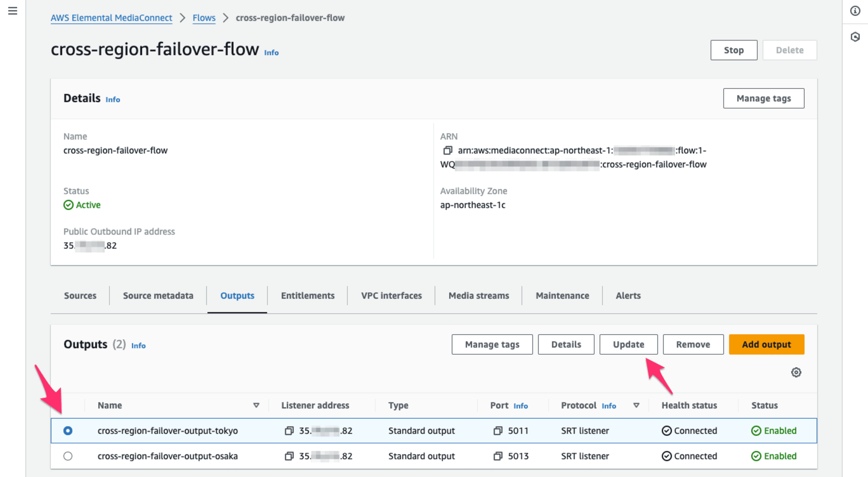The height and width of the screenshot is (477, 868).
Task: Open the info panel icon at top right
Action: click(x=855, y=11)
